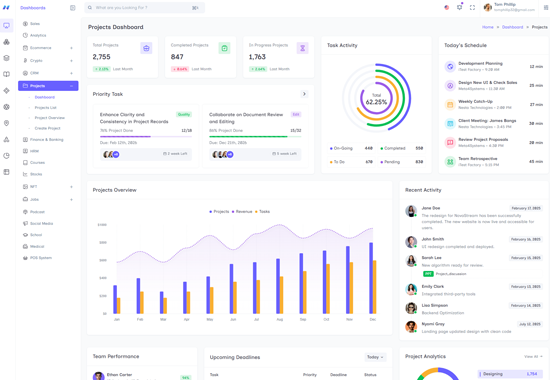Open the Tom Phillip profile menu
Image resolution: width=550 pixels, height=380 pixels.
[x=509, y=7]
